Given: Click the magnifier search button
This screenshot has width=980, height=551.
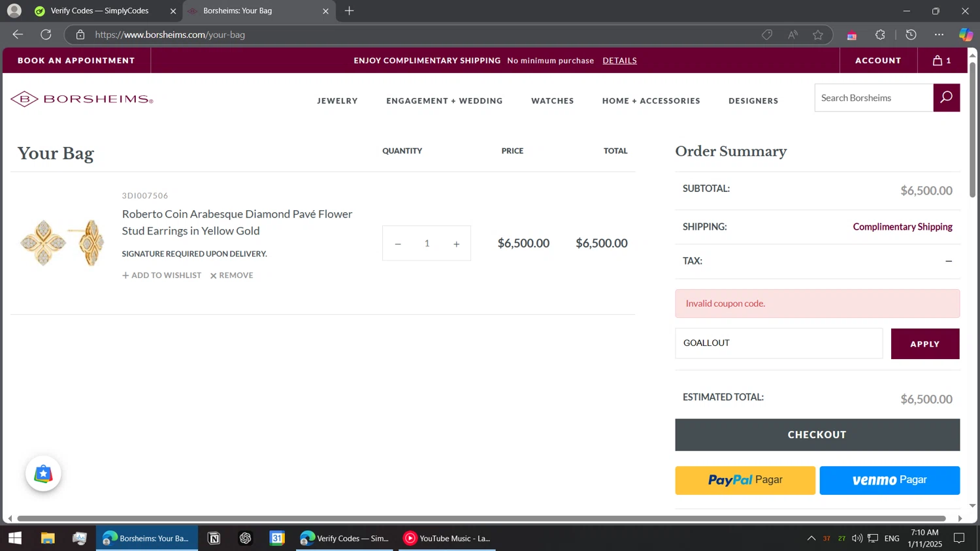Looking at the screenshot, I should (x=946, y=98).
